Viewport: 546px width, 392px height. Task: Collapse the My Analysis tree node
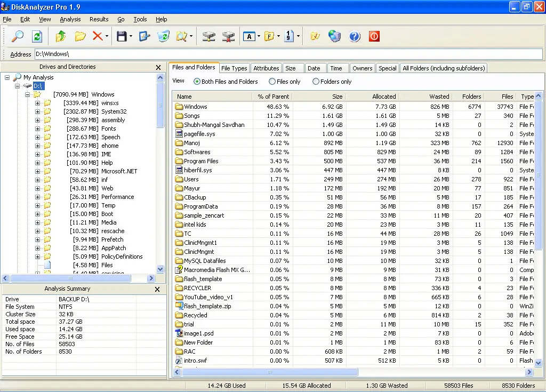[x=7, y=77]
